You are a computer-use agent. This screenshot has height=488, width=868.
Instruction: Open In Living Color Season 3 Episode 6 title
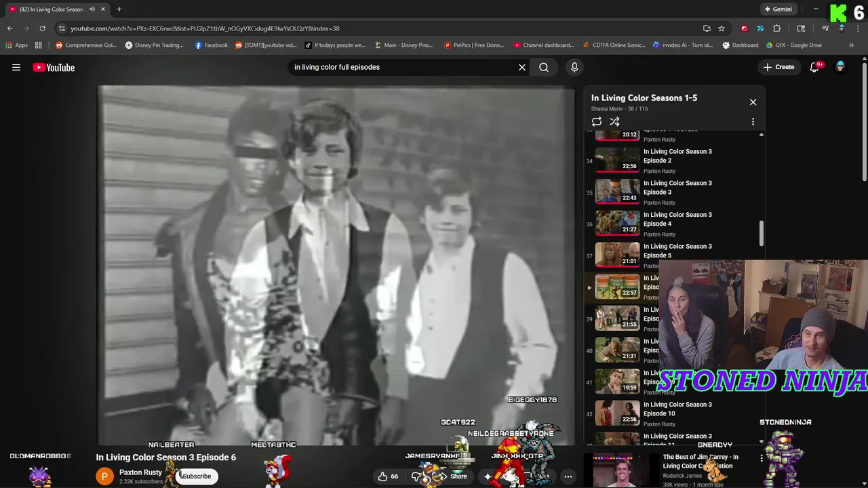coord(166,457)
